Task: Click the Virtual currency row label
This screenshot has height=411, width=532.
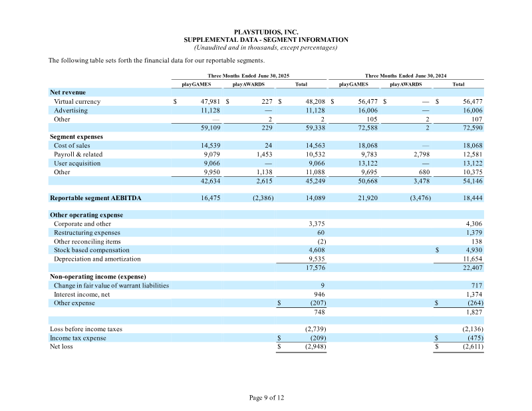Action: click(77, 102)
